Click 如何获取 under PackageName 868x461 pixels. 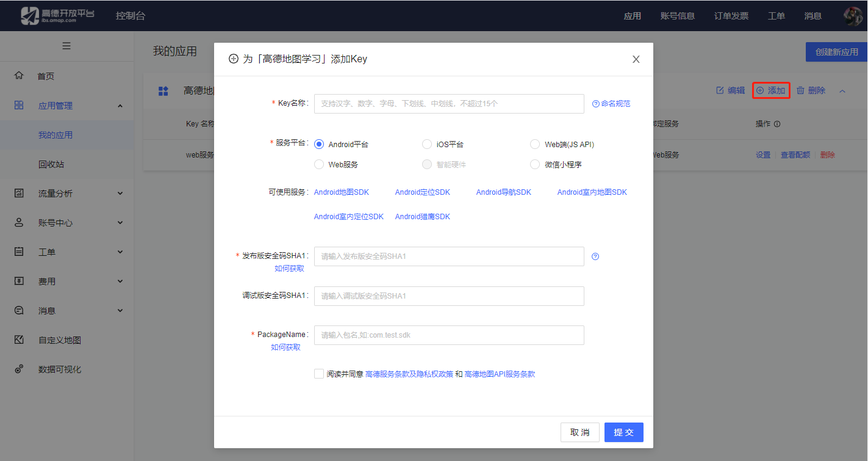click(x=285, y=347)
